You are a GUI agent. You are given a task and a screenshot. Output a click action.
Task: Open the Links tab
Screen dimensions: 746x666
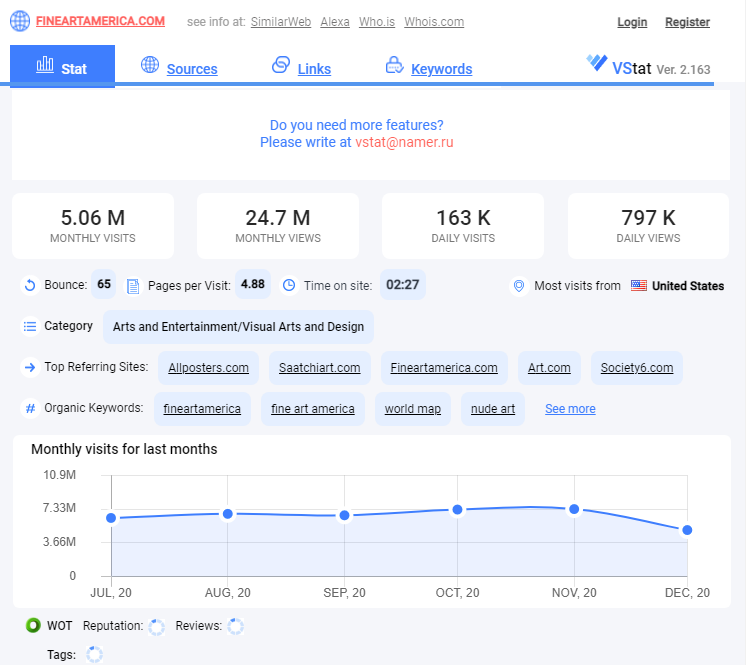[314, 69]
